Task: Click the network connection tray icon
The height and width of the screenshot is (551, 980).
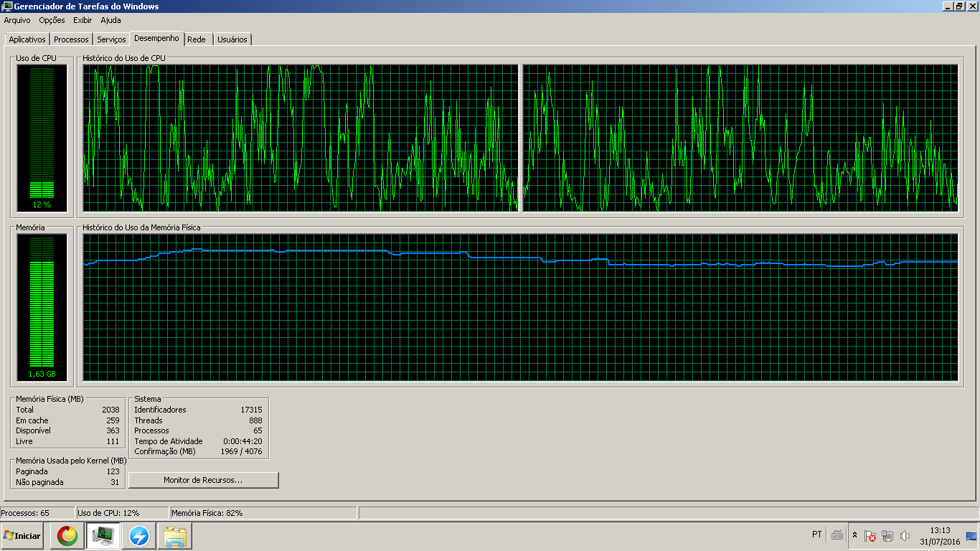Action: click(x=887, y=536)
